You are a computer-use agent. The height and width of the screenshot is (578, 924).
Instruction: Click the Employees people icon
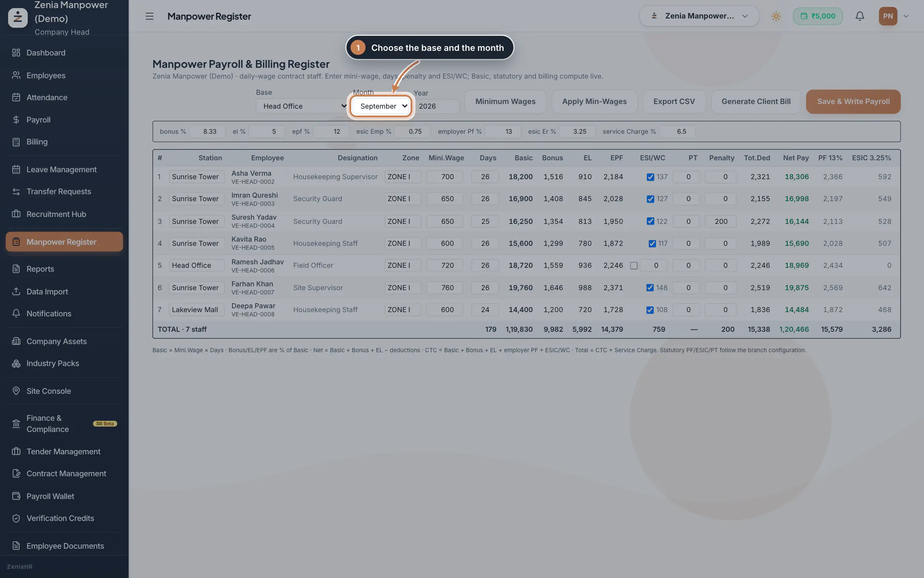pos(16,75)
